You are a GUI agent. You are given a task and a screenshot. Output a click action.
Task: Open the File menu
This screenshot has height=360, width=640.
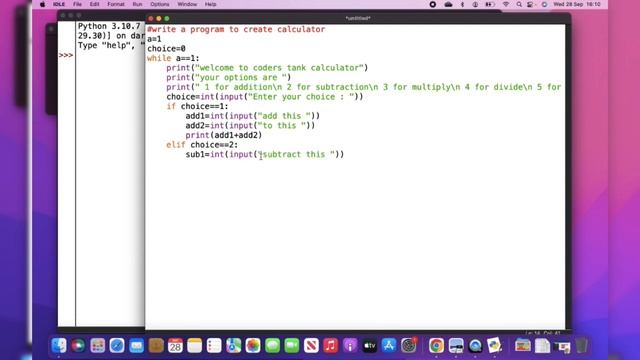78,4
